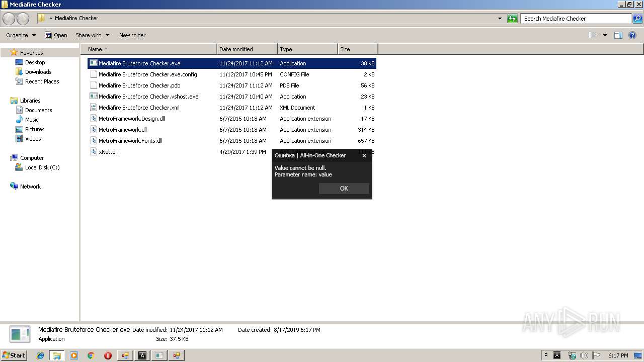This screenshot has height=362, width=644.
Task: Open Opera browser from taskbar
Action: (x=108, y=355)
